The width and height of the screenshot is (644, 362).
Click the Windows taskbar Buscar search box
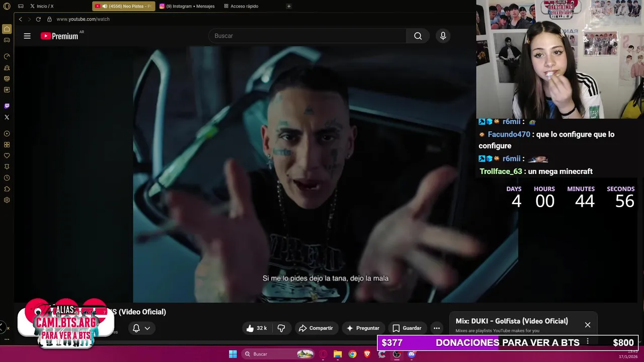pos(278,354)
